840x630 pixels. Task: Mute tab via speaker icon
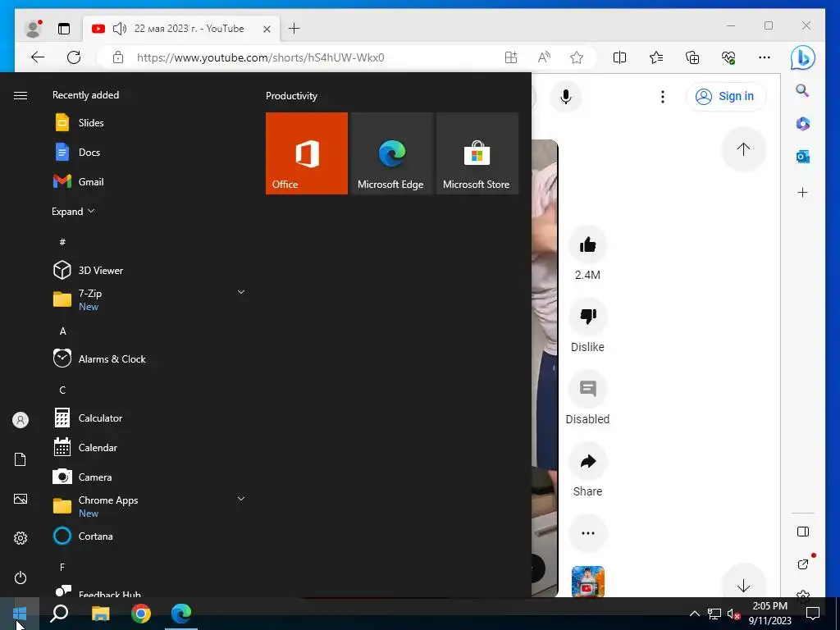(120, 29)
